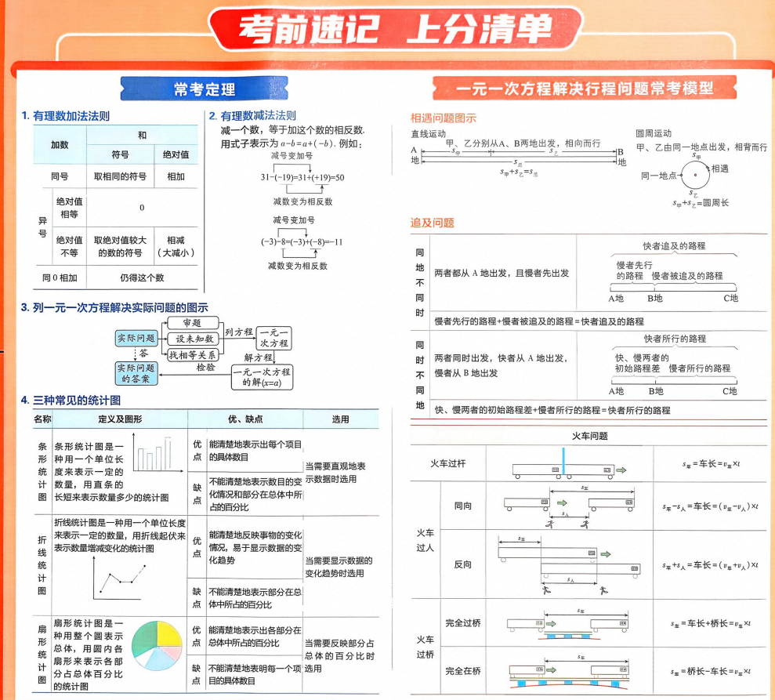Click the 追及问题 heading
Image resolution: width=775 pixels, height=700 pixels.
[432, 223]
